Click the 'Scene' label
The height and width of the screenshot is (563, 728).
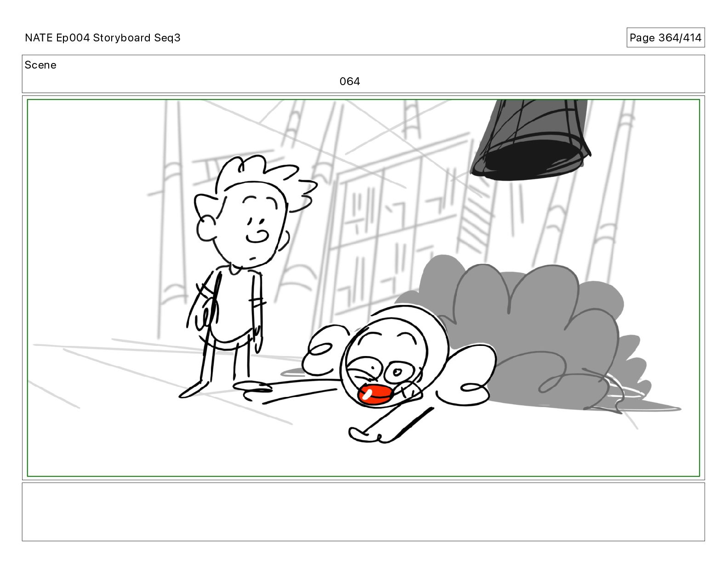tap(40, 65)
